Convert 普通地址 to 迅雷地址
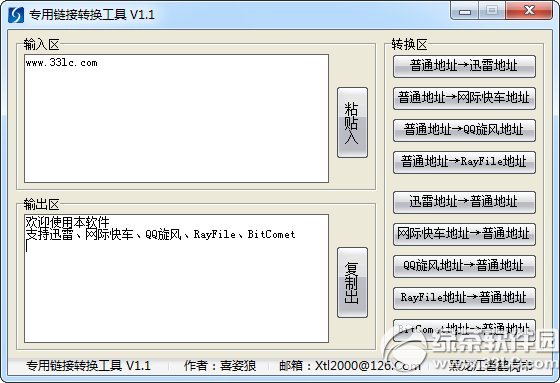Screen dimensions: 560x383 pyautogui.click(x=464, y=66)
